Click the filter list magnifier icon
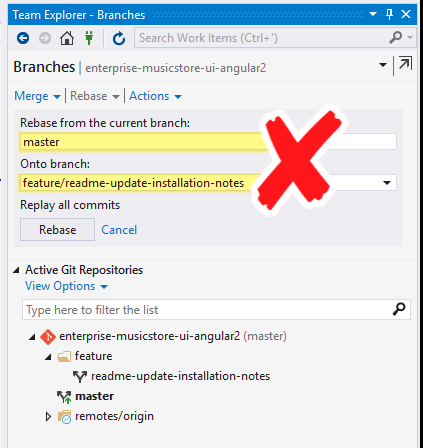 [399, 309]
